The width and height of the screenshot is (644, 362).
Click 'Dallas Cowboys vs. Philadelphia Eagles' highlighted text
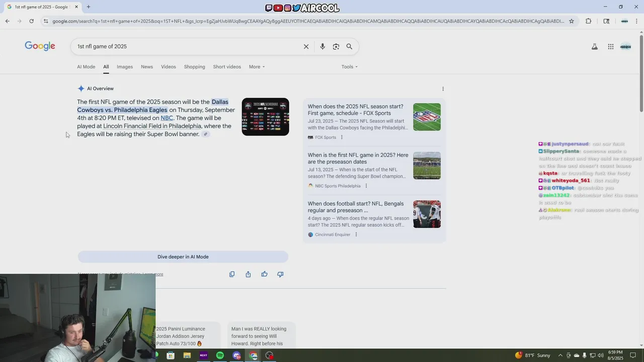tap(152, 106)
